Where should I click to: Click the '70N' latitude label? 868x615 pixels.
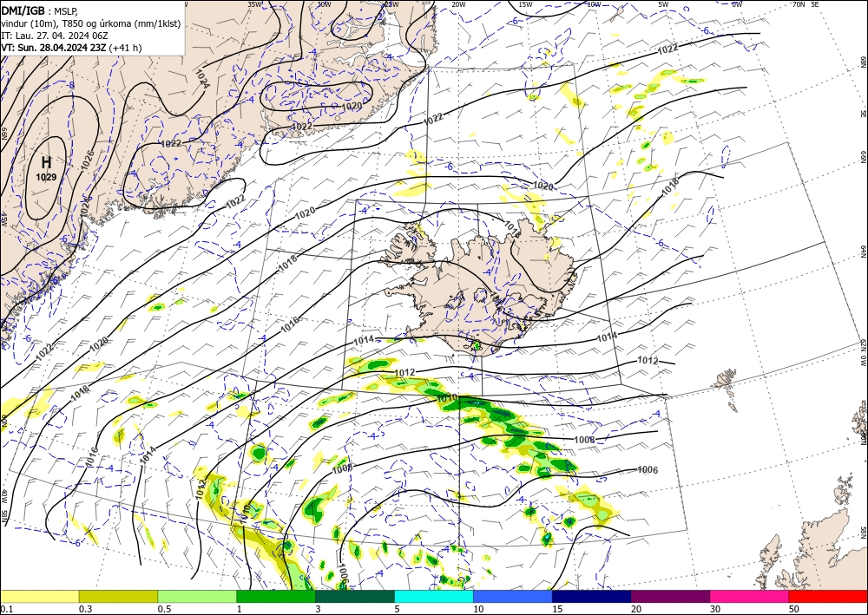tap(799, 4)
